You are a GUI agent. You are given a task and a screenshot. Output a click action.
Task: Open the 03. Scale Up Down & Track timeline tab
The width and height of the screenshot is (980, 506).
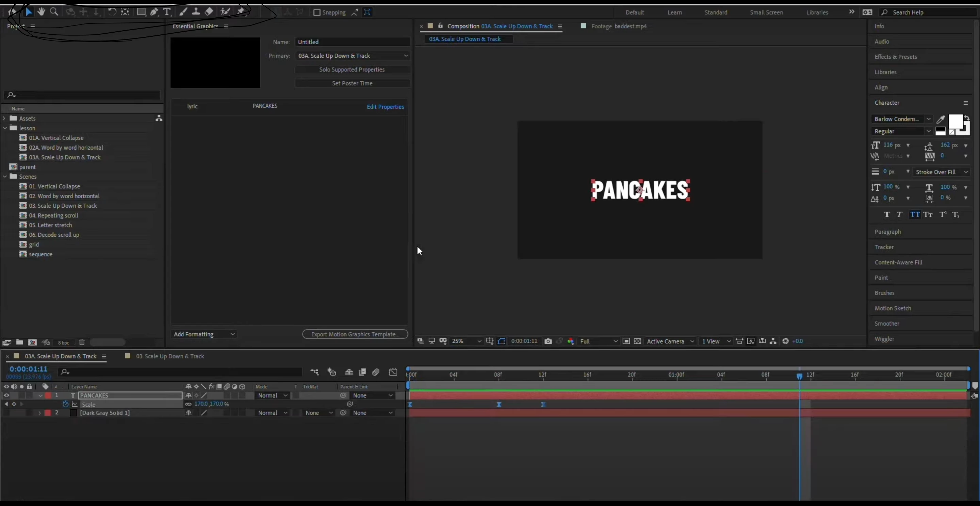point(170,356)
